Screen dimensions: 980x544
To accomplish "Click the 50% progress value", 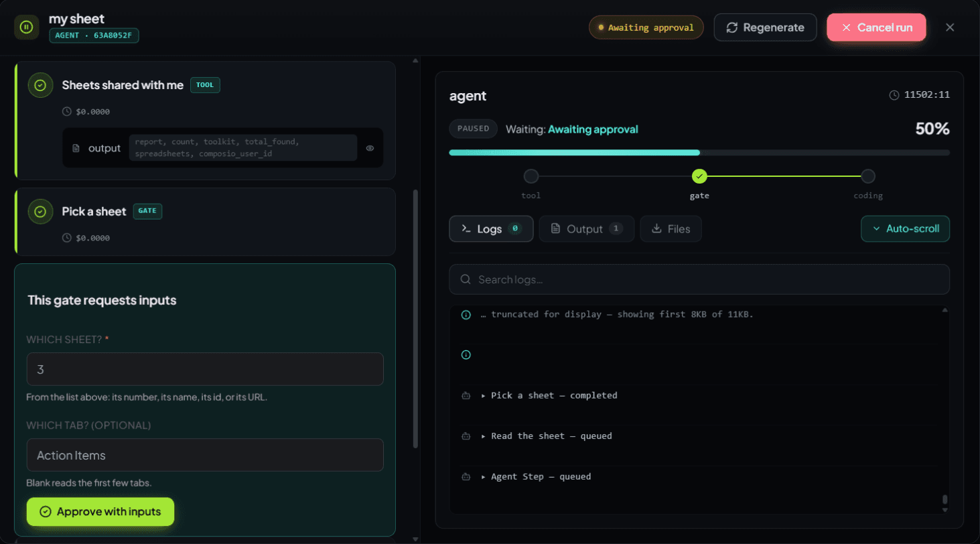I will [x=932, y=129].
